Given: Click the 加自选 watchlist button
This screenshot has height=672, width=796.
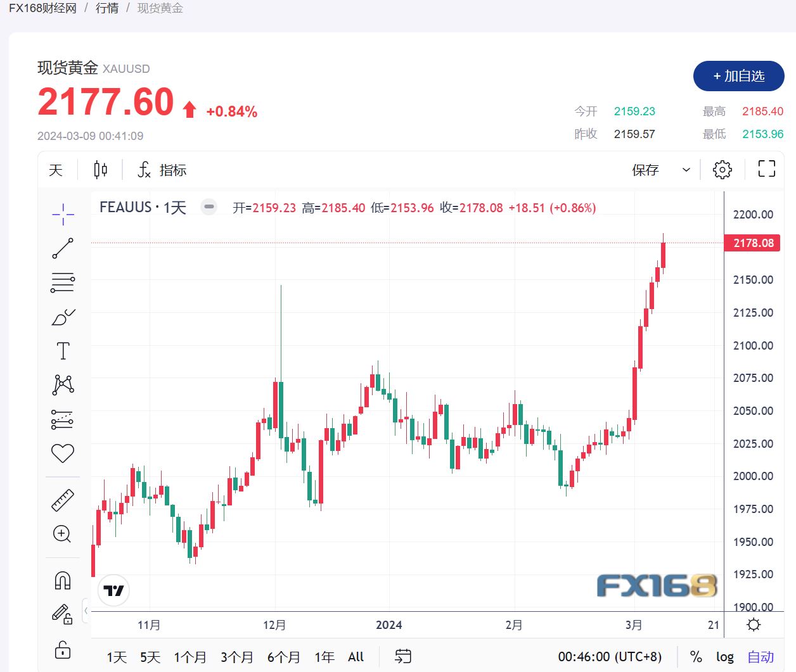Looking at the screenshot, I should pyautogui.click(x=738, y=75).
